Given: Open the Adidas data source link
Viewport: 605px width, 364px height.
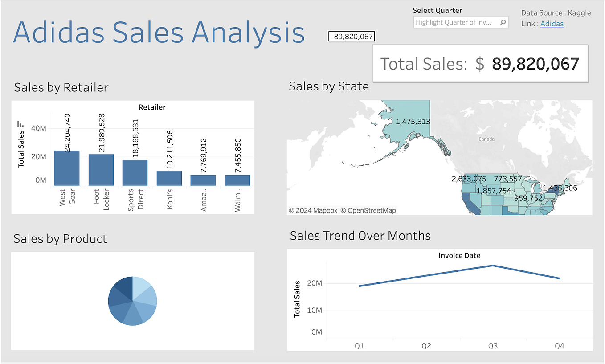Looking at the screenshot, I should point(552,24).
